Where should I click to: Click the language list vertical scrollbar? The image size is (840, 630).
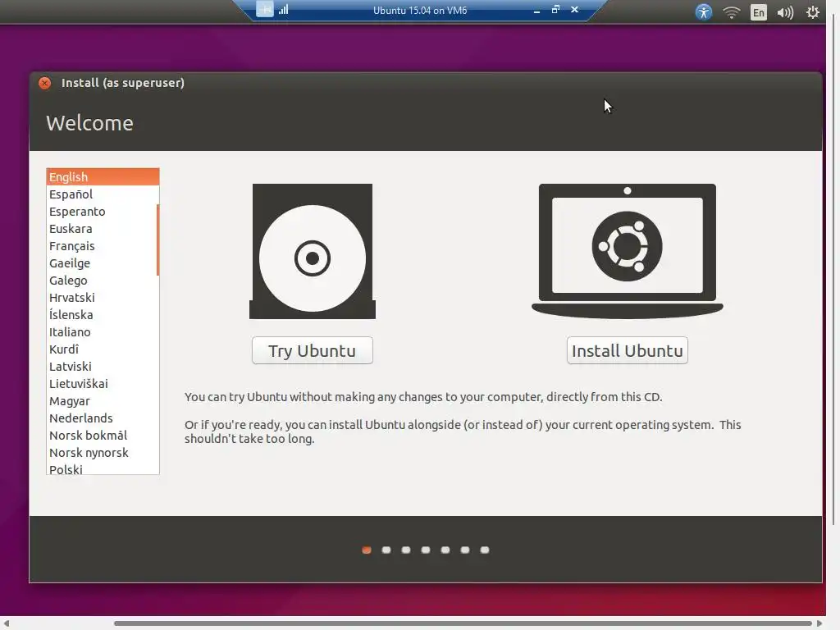click(x=157, y=240)
